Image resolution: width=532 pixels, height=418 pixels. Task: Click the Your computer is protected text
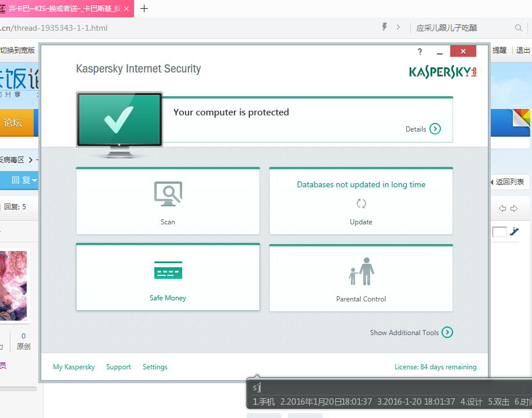coord(231,112)
